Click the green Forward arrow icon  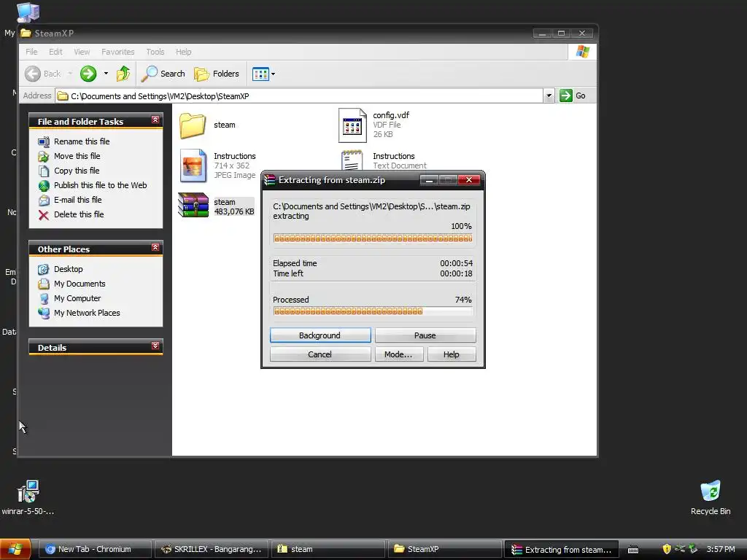88,74
